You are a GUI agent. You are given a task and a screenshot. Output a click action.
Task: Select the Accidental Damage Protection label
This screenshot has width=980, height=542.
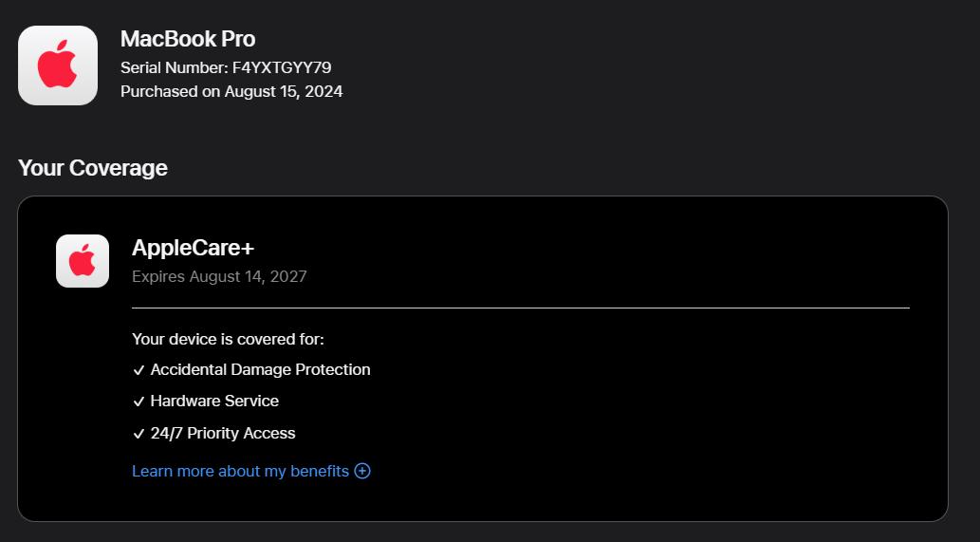tap(260, 369)
